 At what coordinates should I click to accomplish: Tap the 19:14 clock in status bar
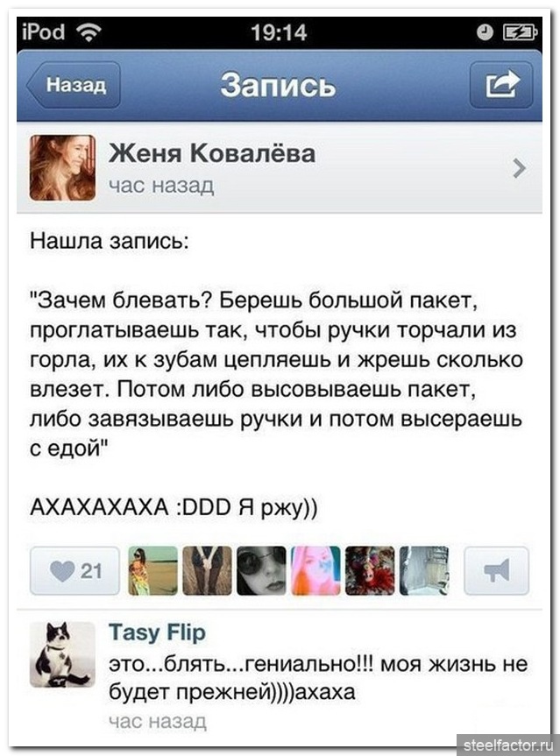(x=279, y=32)
